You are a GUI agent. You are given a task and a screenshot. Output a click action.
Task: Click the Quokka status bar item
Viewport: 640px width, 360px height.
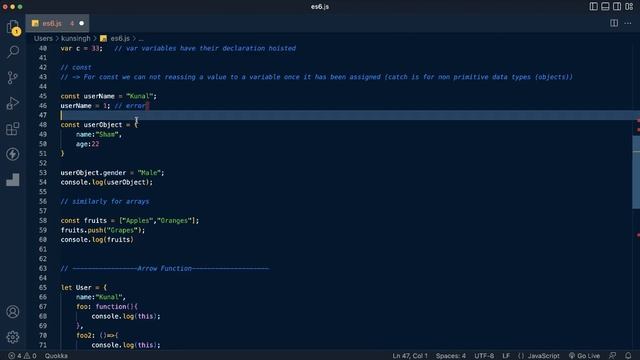[56, 356]
